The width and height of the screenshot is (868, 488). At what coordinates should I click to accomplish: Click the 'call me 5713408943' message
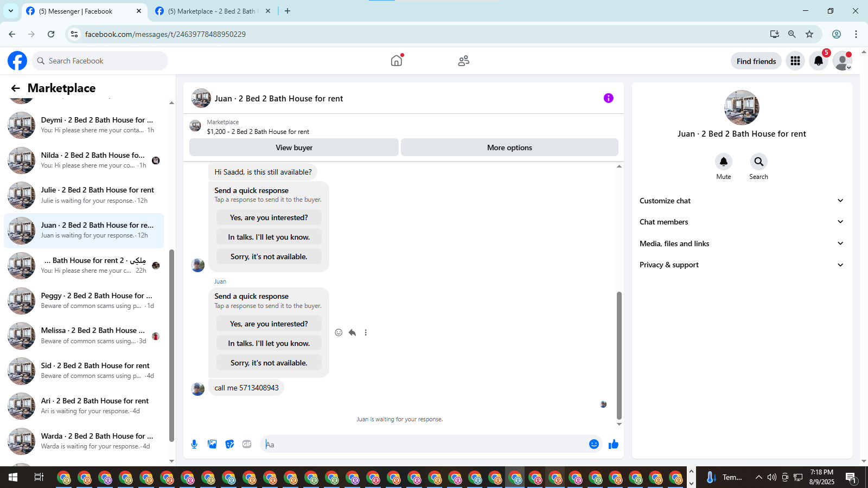pyautogui.click(x=246, y=388)
